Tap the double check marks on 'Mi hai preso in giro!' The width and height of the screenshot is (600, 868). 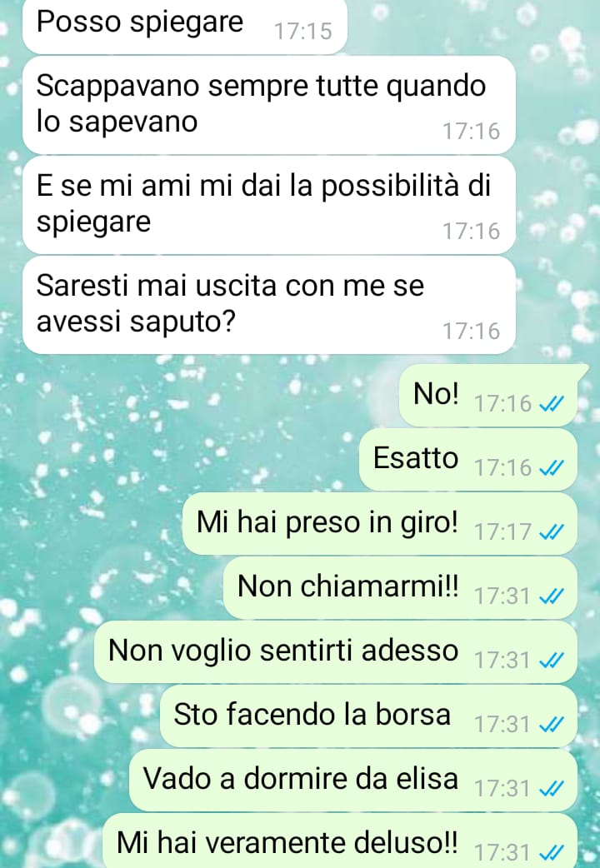click(x=551, y=532)
